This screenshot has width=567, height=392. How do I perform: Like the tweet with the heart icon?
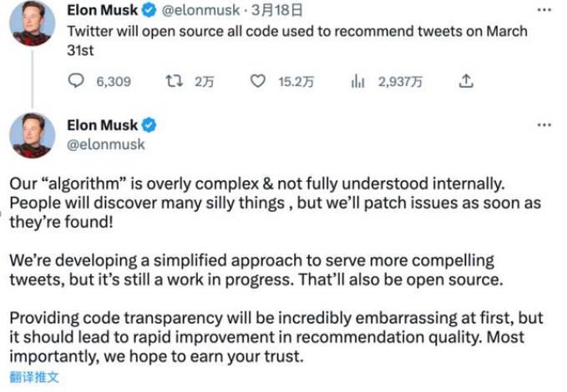coord(259,81)
